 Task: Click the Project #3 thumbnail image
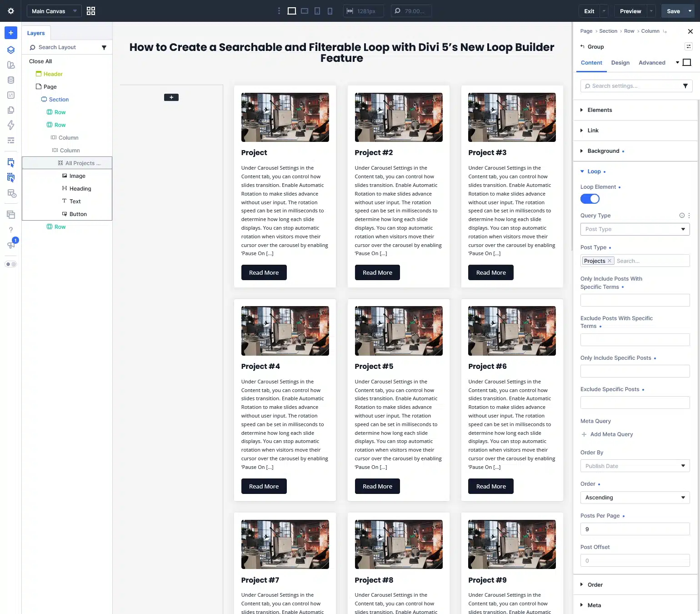[512, 117]
